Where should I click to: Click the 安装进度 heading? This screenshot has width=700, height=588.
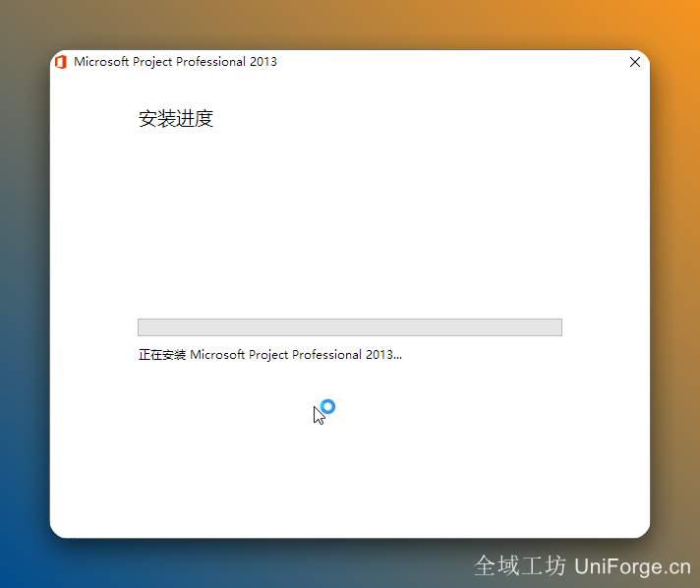[x=176, y=118]
